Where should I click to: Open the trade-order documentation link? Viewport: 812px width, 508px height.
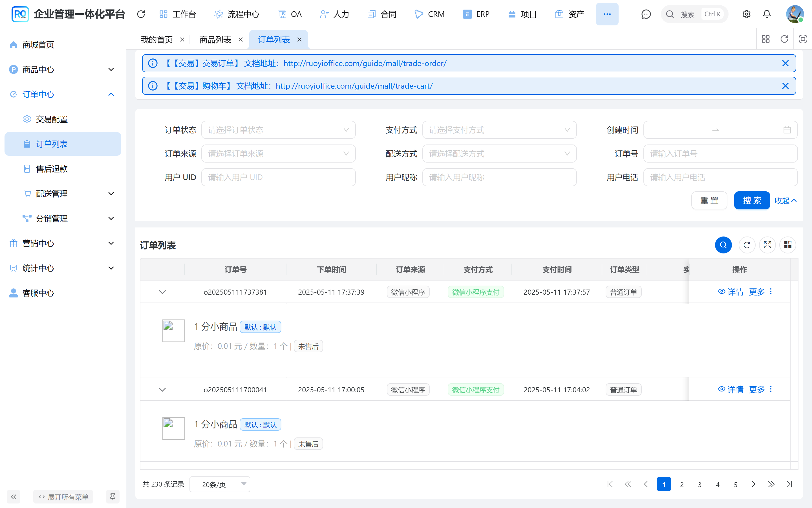[x=365, y=63]
